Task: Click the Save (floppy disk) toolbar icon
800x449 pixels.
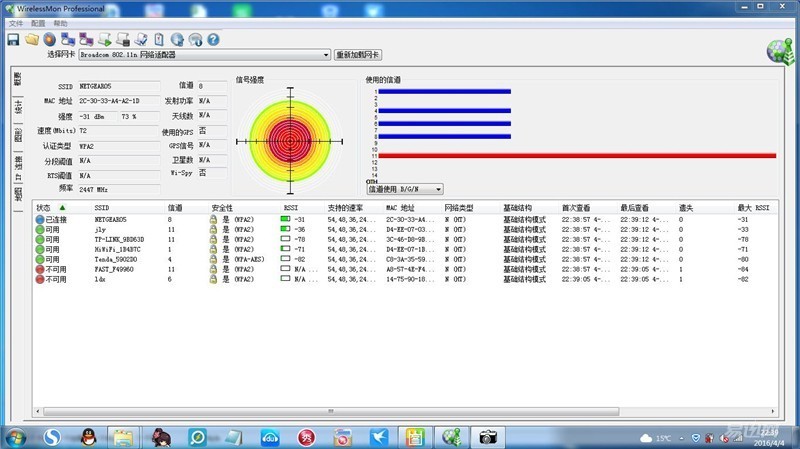Action: click(x=13, y=39)
